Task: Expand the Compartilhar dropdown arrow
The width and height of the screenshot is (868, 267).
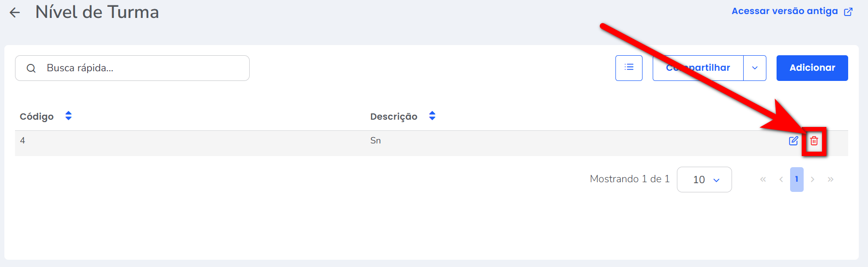Action: point(755,68)
